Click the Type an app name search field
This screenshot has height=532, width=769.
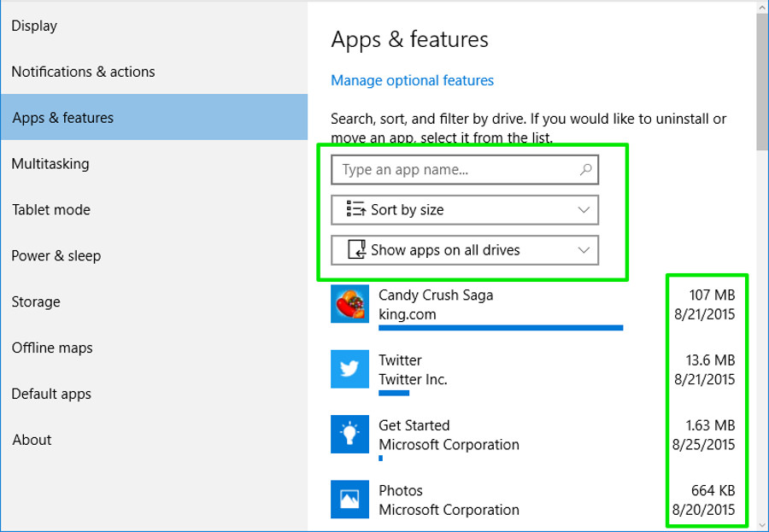[x=465, y=170]
